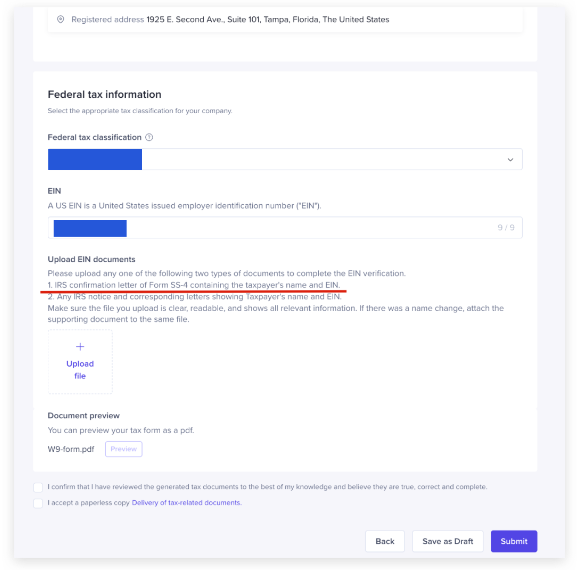578x570 pixels.
Task: Click the 'I confirm that I have reviewed' label text
Action: tap(267, 487)
